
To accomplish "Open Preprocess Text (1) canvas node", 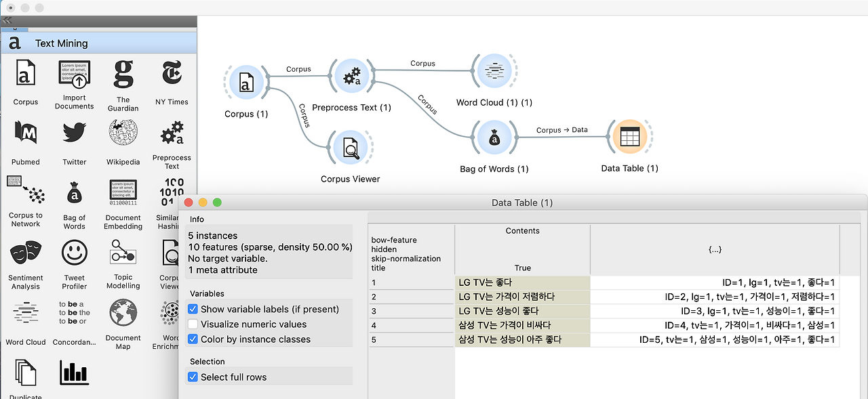I will (351, 77).
